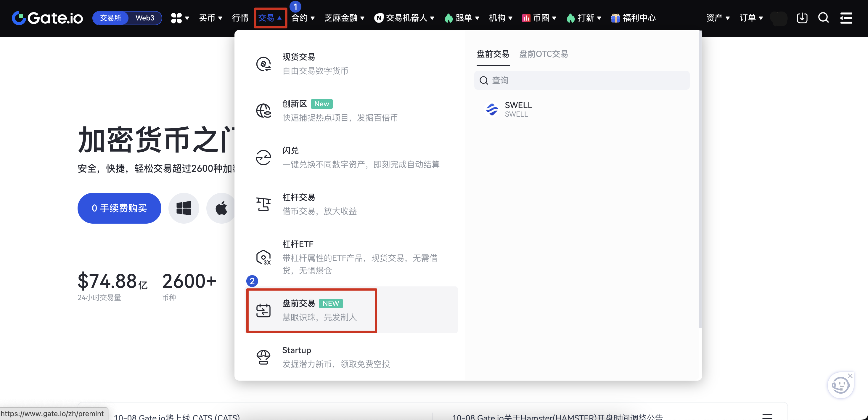Screen dimensions: 868x420
Task: Open the hamburger menu icon at top right
Action: tap(846, 18)
